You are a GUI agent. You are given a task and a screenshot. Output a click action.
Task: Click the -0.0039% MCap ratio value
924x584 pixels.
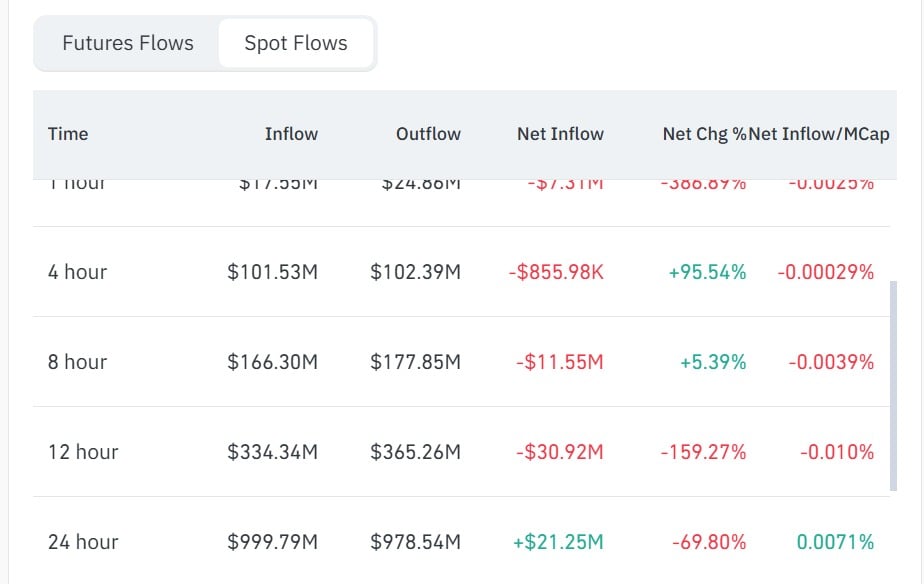(x=831, y=361)
